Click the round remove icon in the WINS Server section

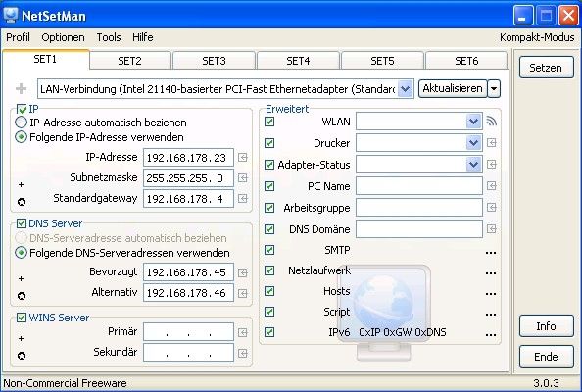coord(22,356)
